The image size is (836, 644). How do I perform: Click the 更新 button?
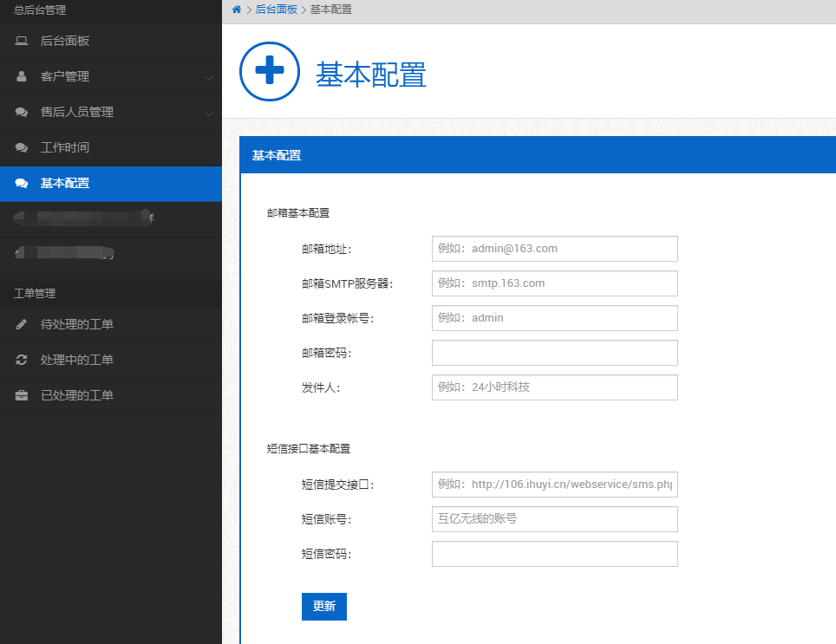tap(324, 606)
